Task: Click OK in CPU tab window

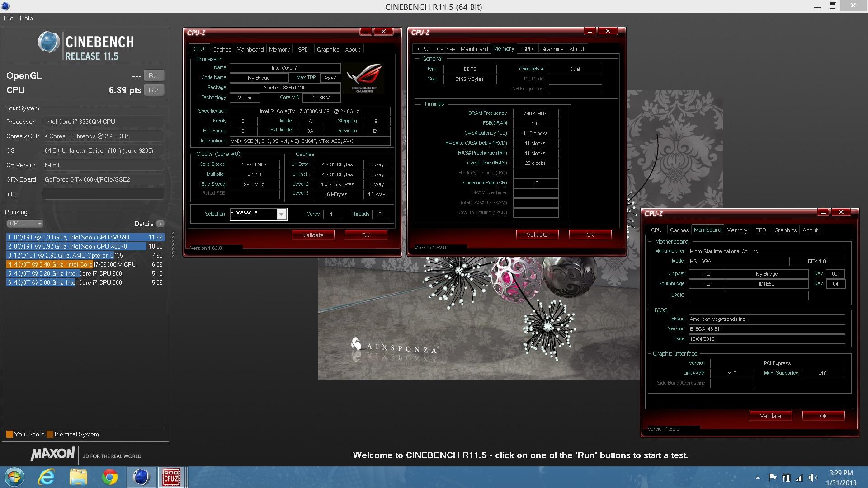Action: tap(366, 235)
